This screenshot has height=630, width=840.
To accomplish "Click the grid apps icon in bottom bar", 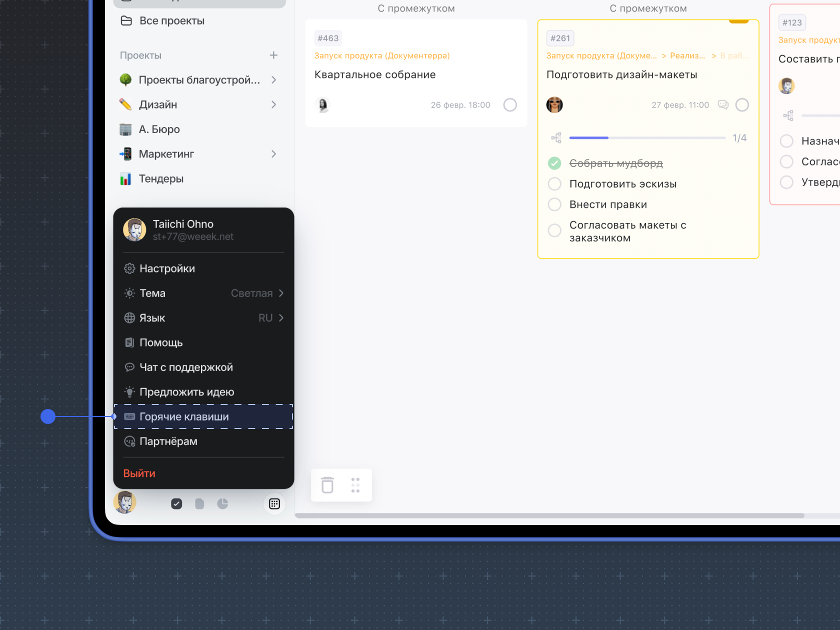I will (274, 503).
